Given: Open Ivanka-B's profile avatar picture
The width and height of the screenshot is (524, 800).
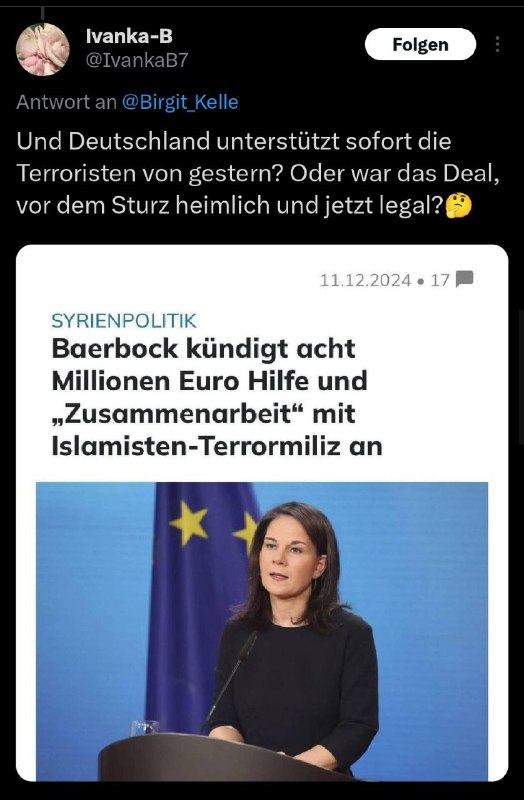Looking at the screenshot, I should (42, 49).
